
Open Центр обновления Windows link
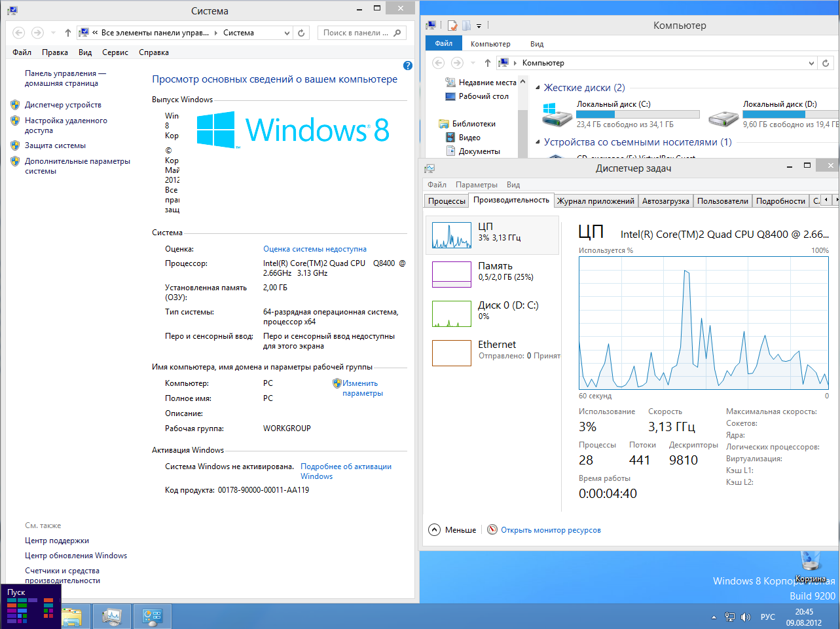(76, 556)
